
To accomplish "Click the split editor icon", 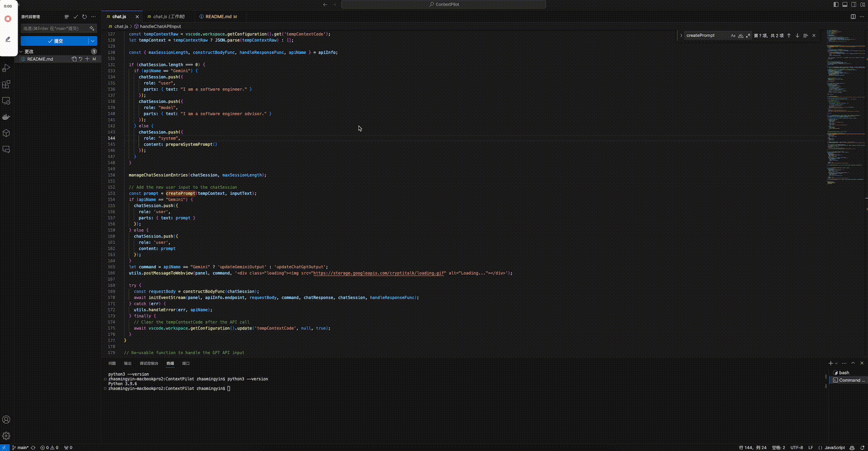I will coord(853,17).
